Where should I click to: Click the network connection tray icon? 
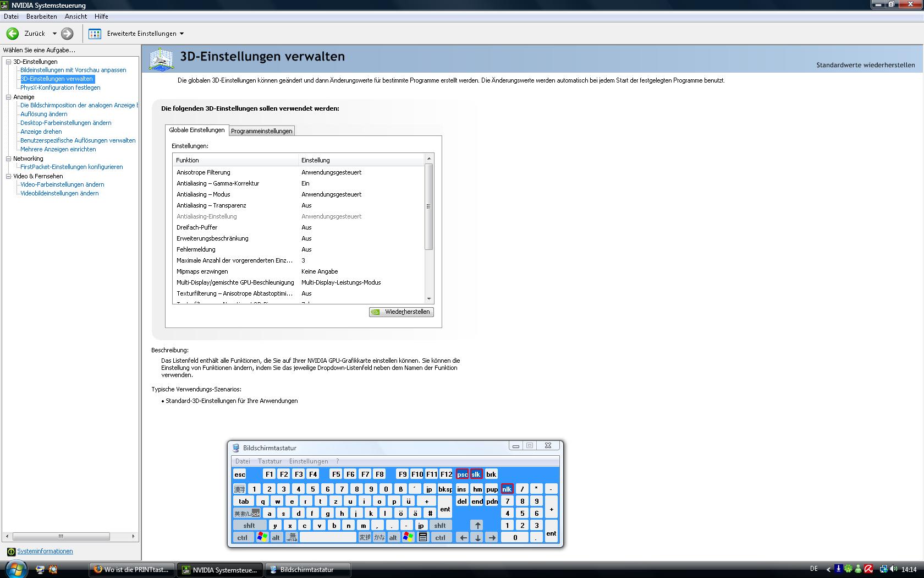(883, 569)
